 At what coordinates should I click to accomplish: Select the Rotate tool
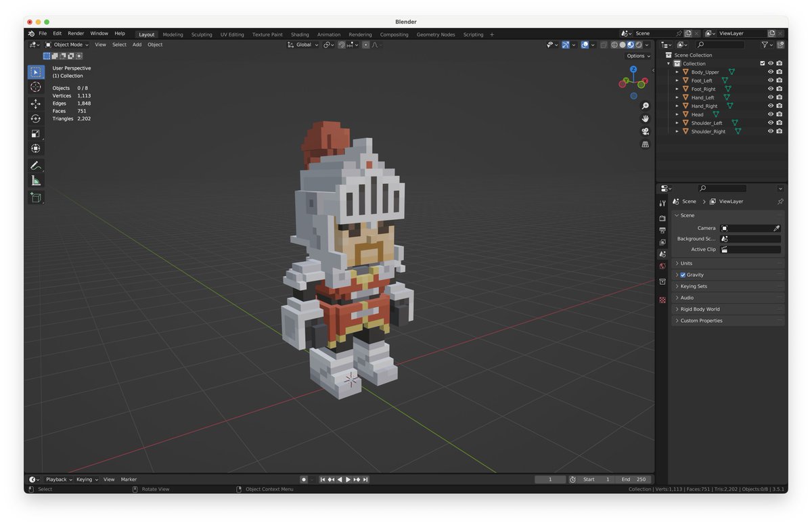pyautogui.click(x=36, y=116)
